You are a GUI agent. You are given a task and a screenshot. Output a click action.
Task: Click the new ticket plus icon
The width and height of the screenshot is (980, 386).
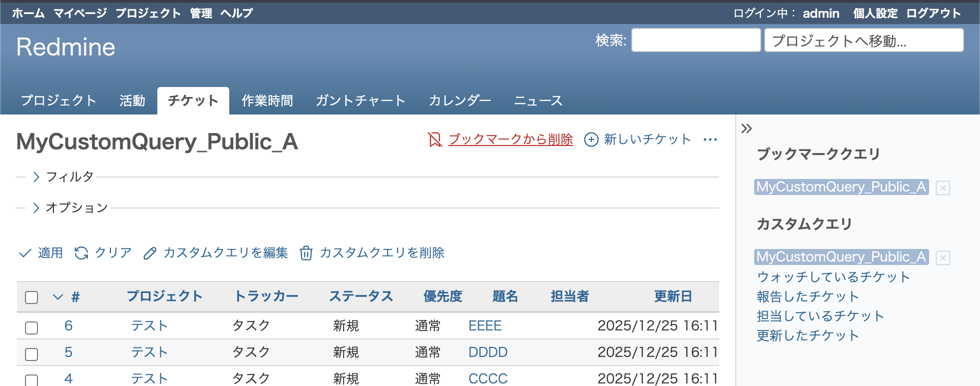[x=591, y=139]
